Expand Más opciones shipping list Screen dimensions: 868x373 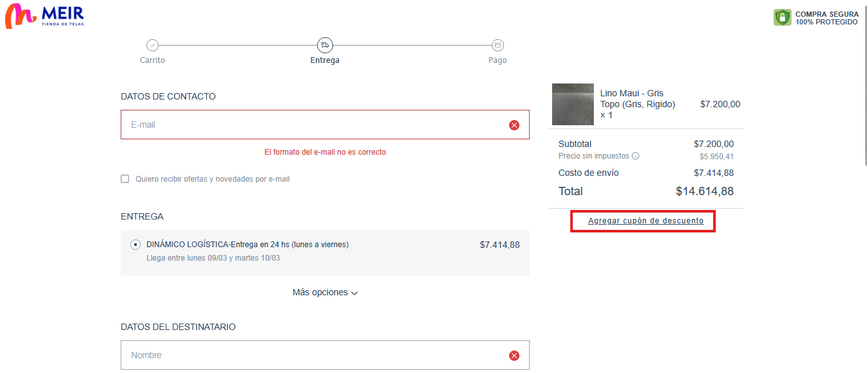click(320, 293)
